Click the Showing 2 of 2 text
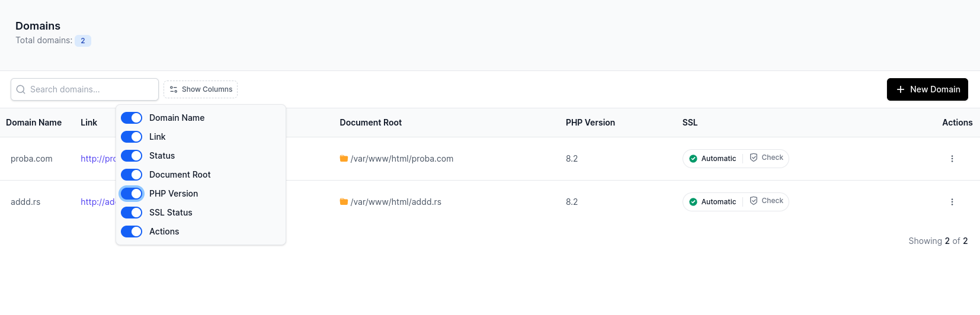The width and height of the screenshot is (980, 315). tap(938, 241)
